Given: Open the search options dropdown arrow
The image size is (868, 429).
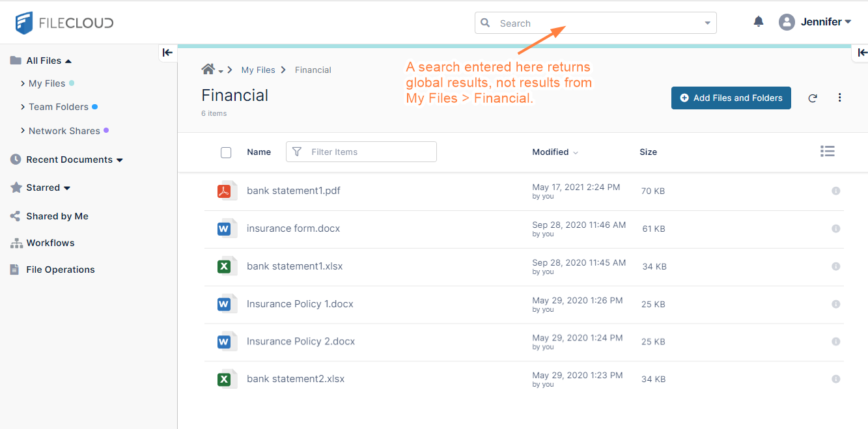Looking at the screenshot, I should click(707, 23).
